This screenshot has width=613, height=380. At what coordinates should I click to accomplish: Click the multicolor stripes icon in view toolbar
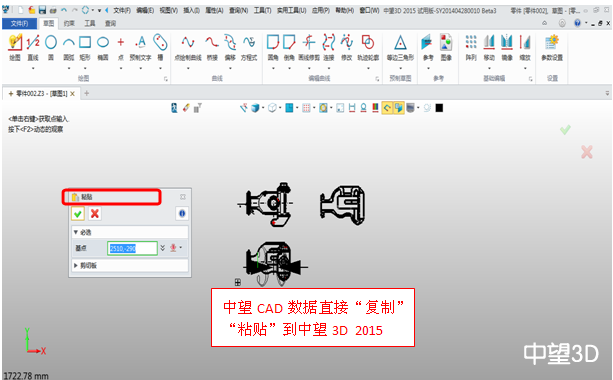375,108
